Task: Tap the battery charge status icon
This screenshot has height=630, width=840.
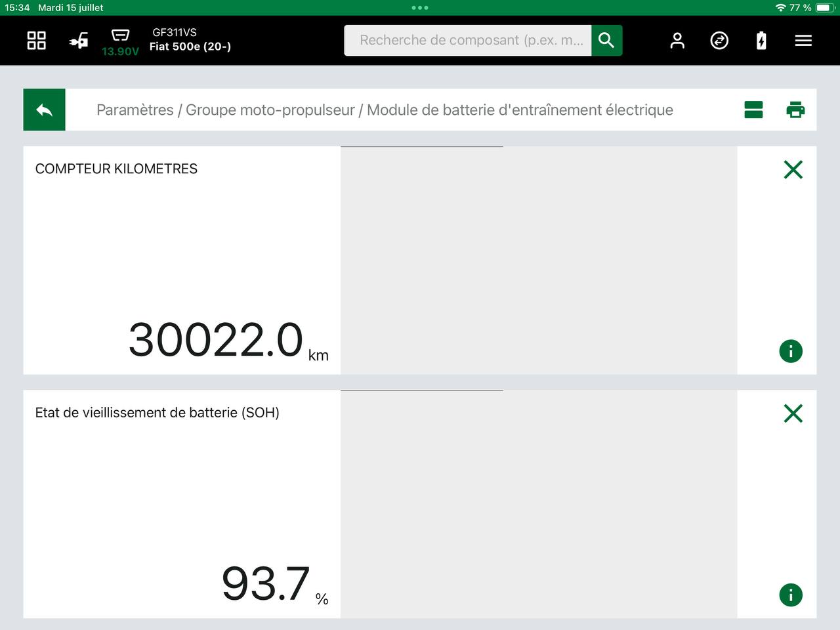Action: coord(761,41)
